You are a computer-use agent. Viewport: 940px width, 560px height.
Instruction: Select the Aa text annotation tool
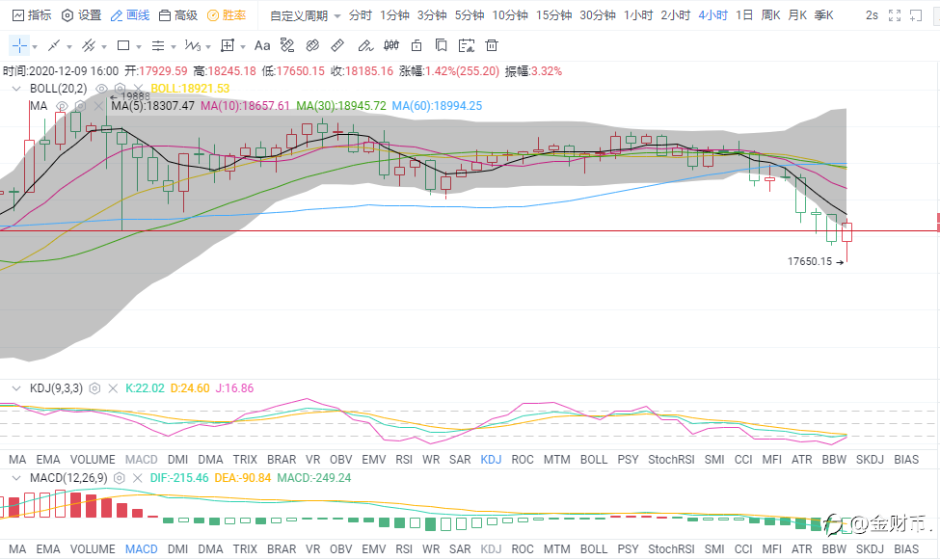(262, 45)
